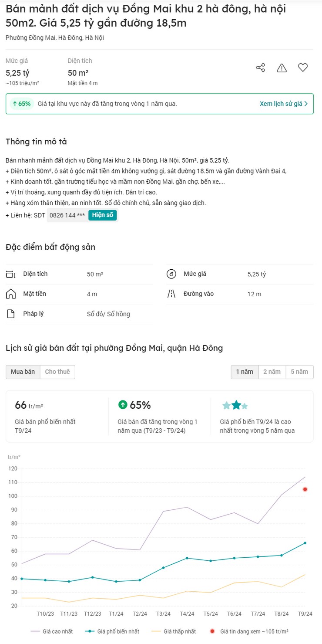Image resolution: width=322 pixels, height=644 pixels.
Task: Click the Mặt tiền house icon
Action: click(x=10, y=294)
